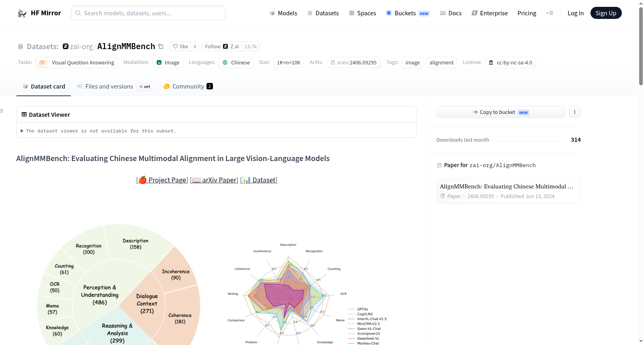Copy dataset name with the copy icon
Image resolution: width=644 pixels, height=345 pixels.
pos(161,46)
